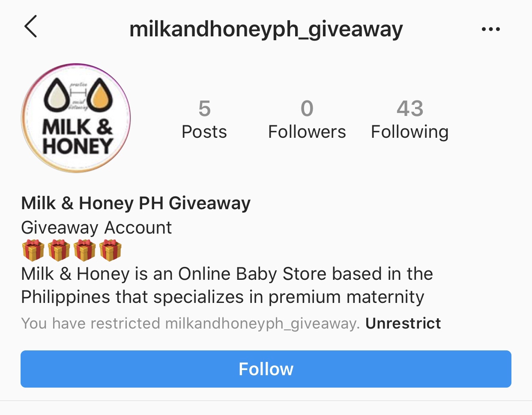Tap the Giveaway Account category label
Viewport: 532px width, 415px height.
(96, 228)
